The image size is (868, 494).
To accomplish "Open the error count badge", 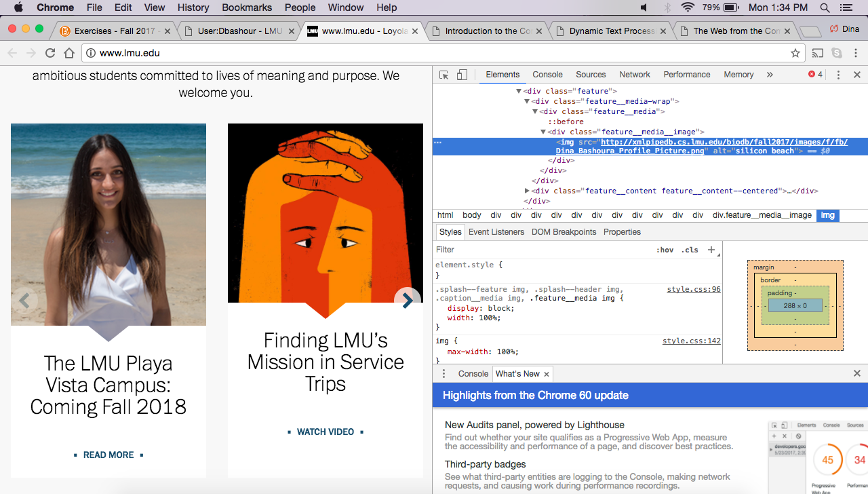I will click(x=815, y=75).
